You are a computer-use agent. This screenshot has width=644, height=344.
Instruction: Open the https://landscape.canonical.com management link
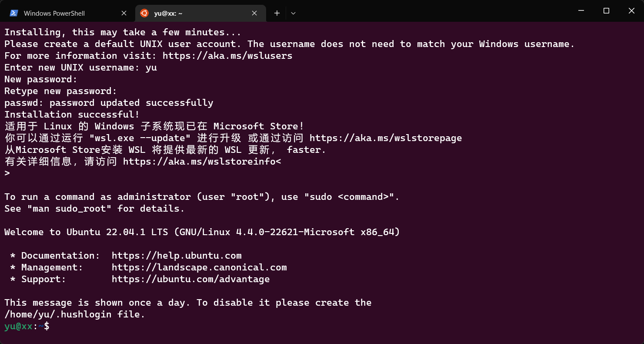coord(199,267)
